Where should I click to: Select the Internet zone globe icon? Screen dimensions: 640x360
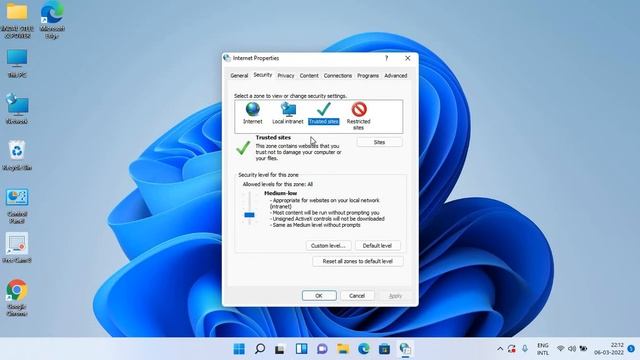[x=253, y=109]
